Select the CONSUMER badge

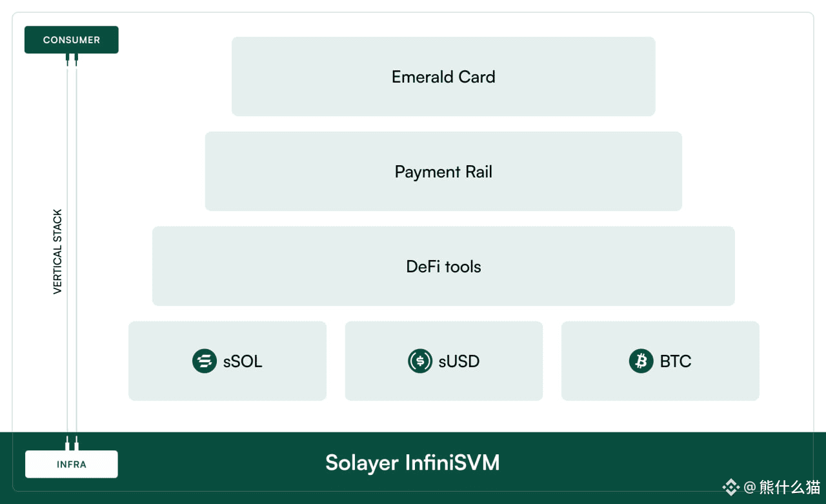pyautogui.click(x=72, y=40)
